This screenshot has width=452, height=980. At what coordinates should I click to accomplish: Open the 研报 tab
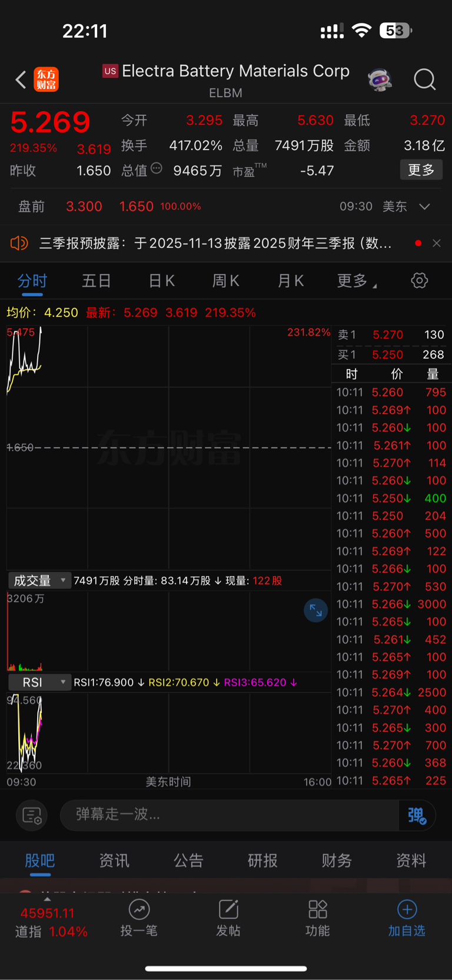coord(262,861)
